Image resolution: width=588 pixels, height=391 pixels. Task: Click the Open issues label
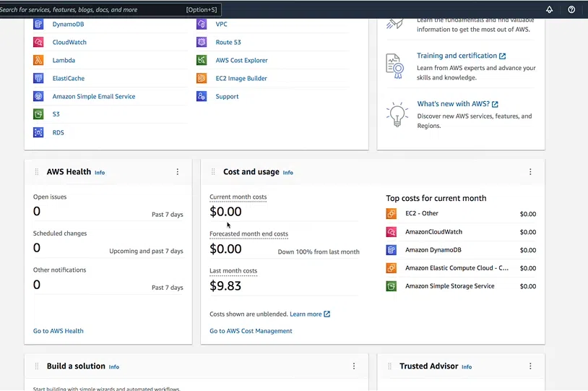(50, 197)
